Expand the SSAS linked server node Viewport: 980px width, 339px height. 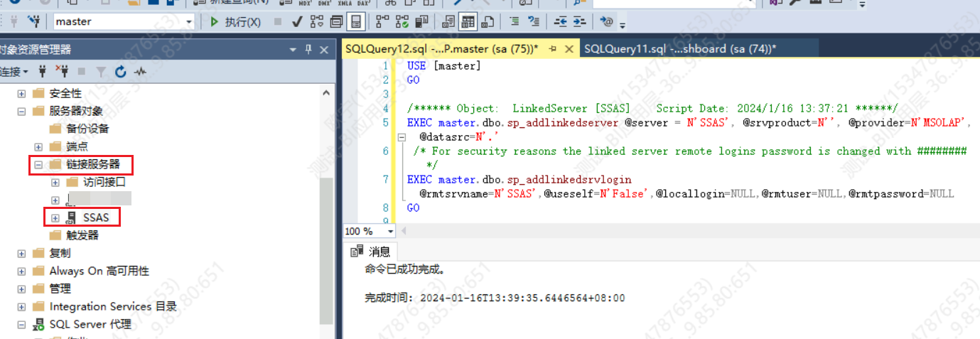pos(55,217)
